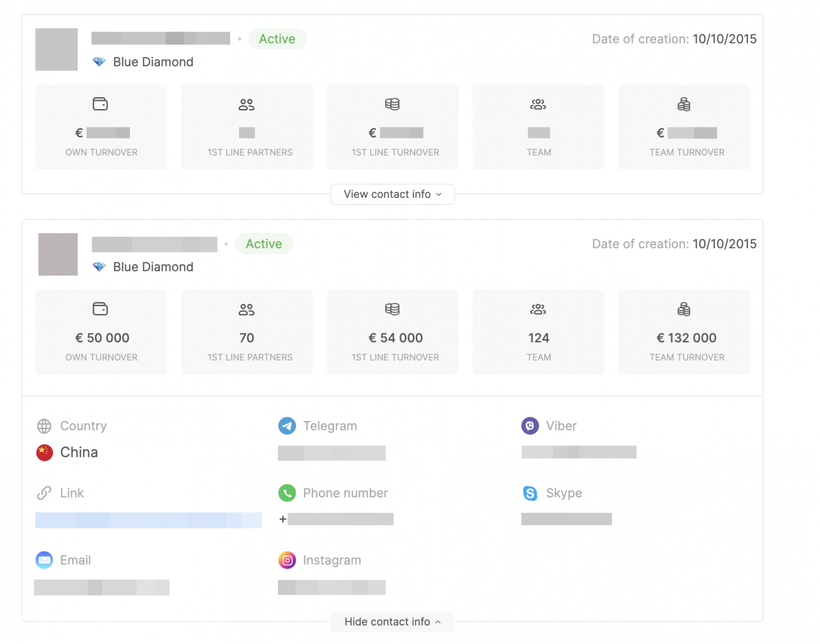
Task: Click the Telegram icon in contact info
Action: pos(287,426)
